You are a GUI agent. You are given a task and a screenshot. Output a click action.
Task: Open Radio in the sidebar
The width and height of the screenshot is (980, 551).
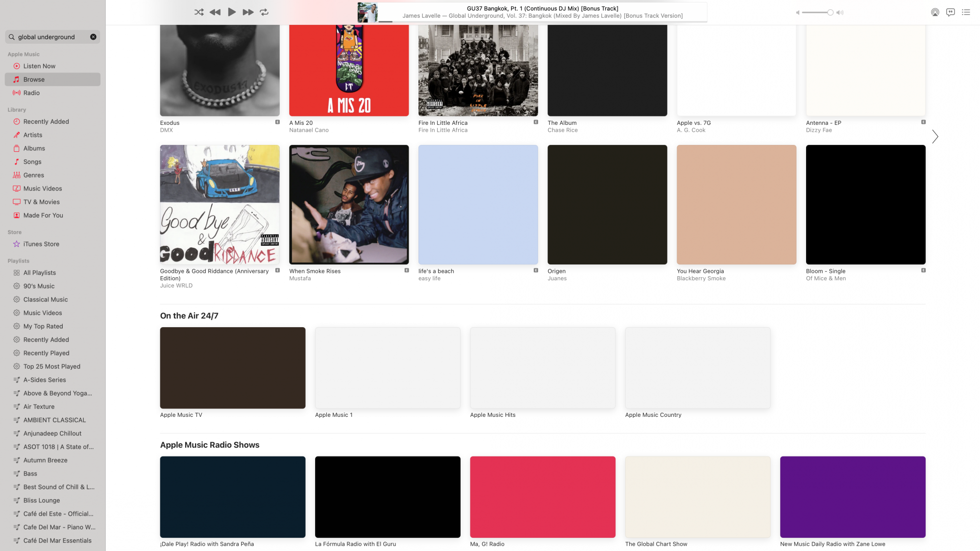click(53, 93)
